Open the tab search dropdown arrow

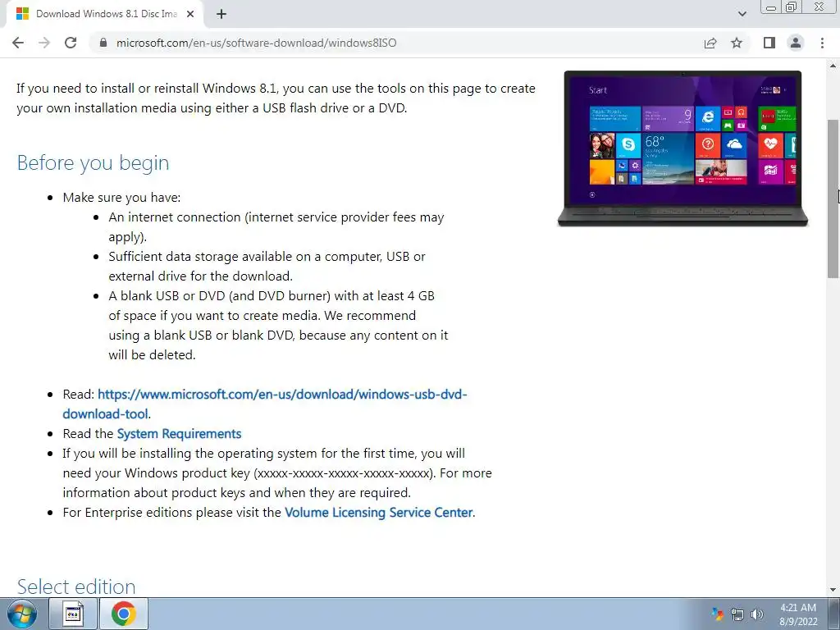pyautogui.click(x=742, y=14)
